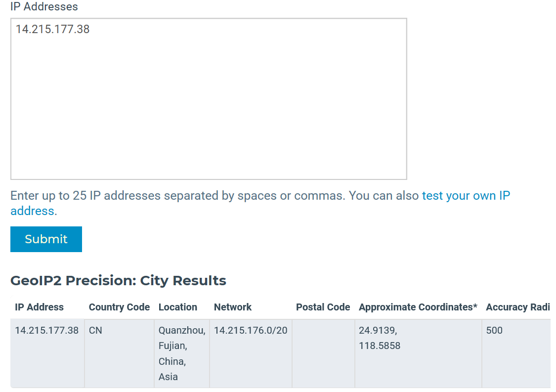Image resolution: width=556 pixels, height=392 pixels.
Task: Click the "Accuracy Radius" column header
Action: point(518,307)
